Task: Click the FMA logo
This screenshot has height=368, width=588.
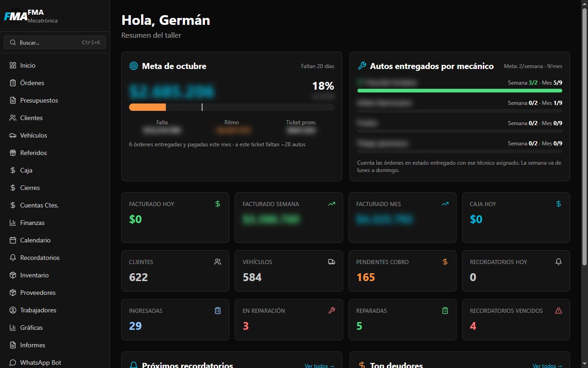Action: tap(15, 17)
